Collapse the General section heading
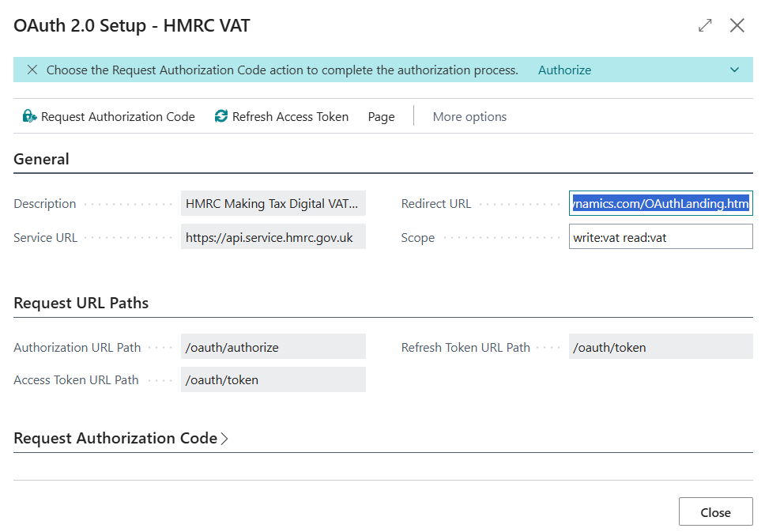The width and height of the screenshot is (765, 532). click(x=41, y=159)
